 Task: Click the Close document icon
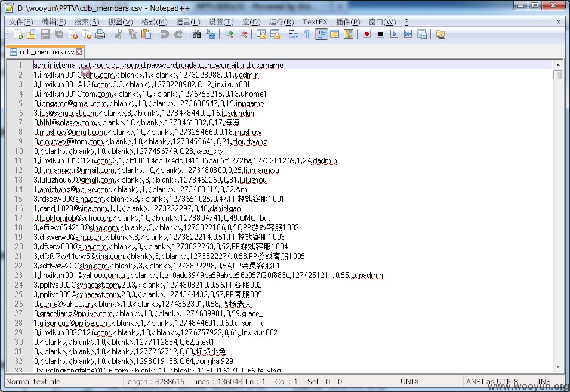(x=73, y=35)
